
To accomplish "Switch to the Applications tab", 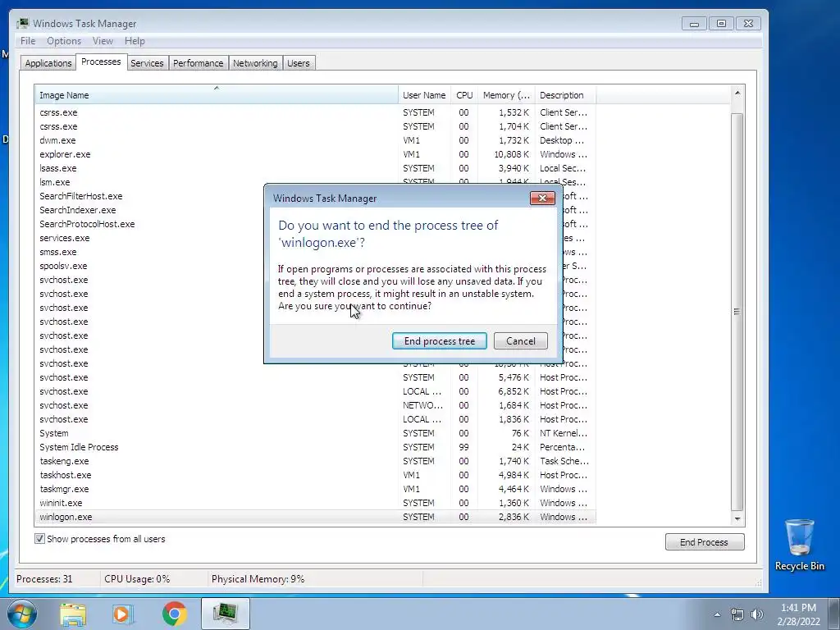I will click(x=48, y=63).
